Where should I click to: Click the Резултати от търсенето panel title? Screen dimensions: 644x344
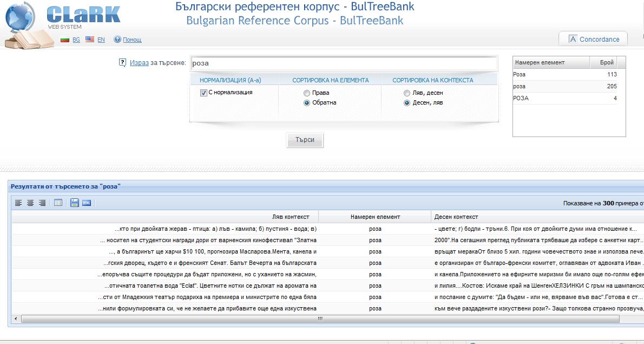coord(65,186)
